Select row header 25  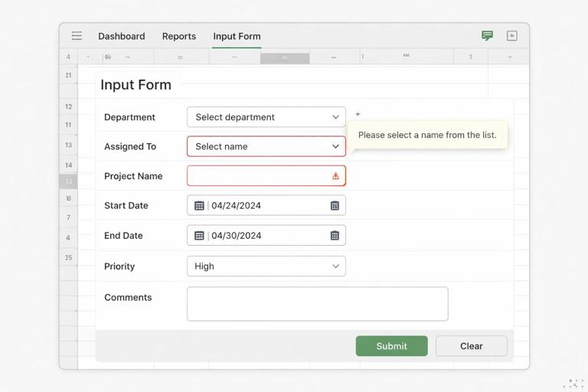[68, 258]
